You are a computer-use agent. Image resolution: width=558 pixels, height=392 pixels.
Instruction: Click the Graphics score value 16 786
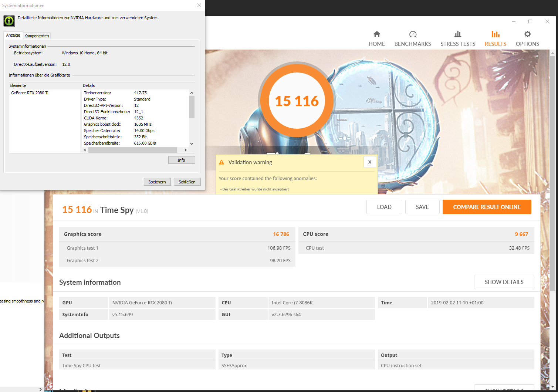click(281, 234)
